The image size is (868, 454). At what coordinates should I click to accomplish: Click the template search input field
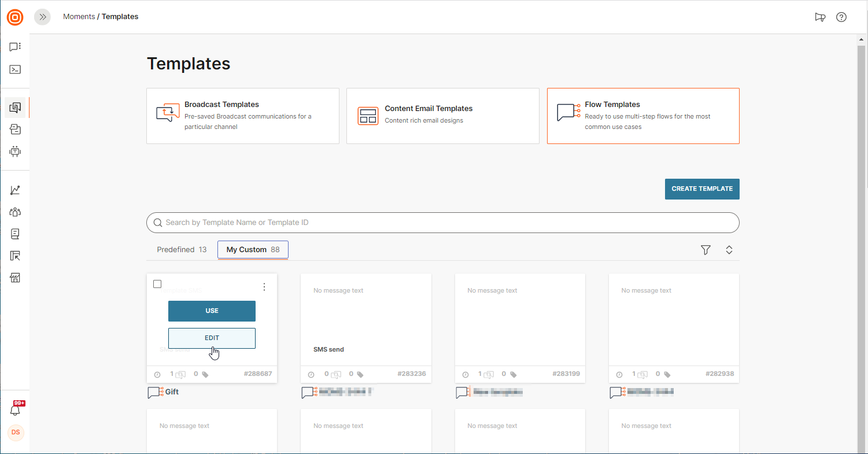pos(442,223)
